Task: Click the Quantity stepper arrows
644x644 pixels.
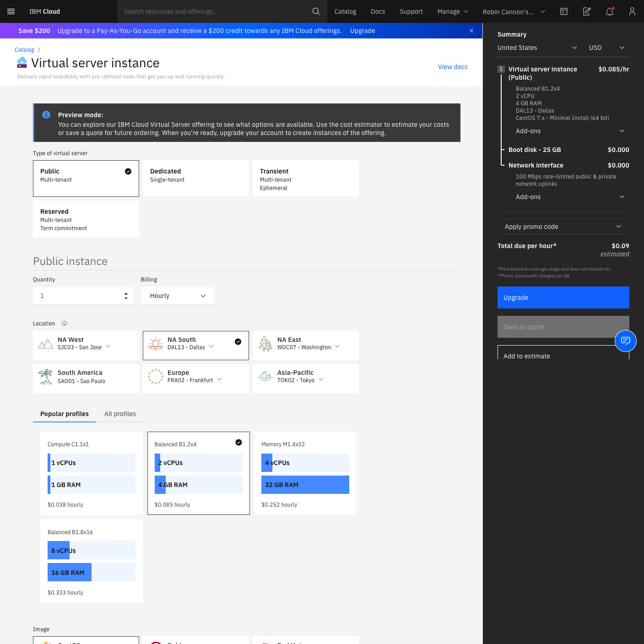Action: 126,296
